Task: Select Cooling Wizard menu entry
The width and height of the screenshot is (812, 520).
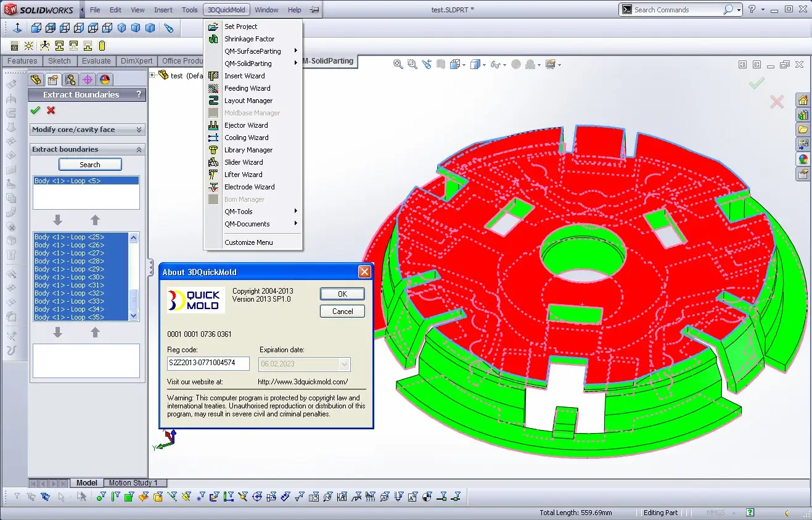Action: click(x=253, y=138)
